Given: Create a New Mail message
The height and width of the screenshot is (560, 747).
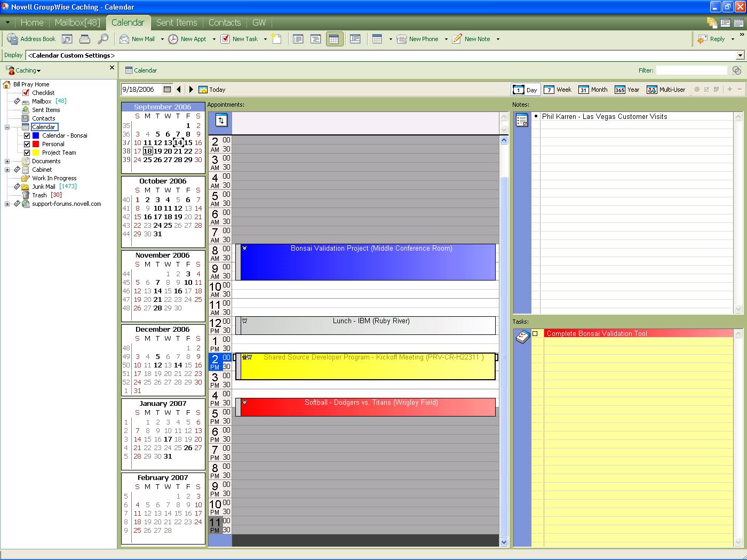Looking at the screenshot, I should click(137, 39).
